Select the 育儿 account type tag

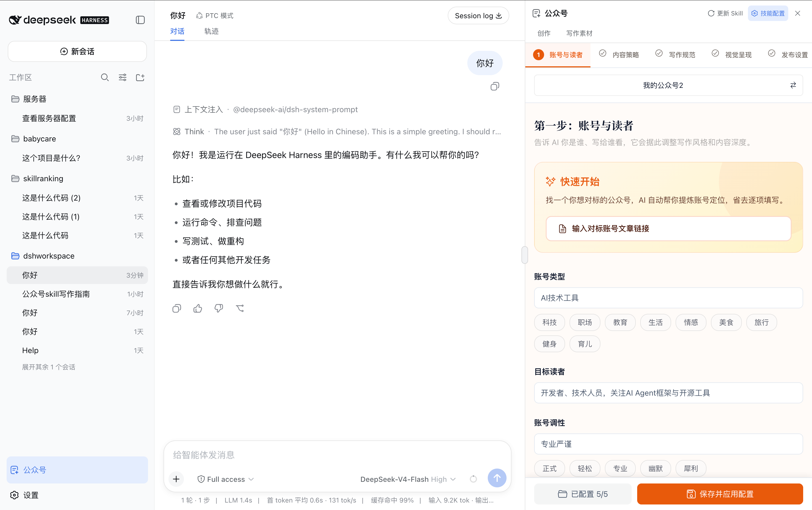coord(585,344)
